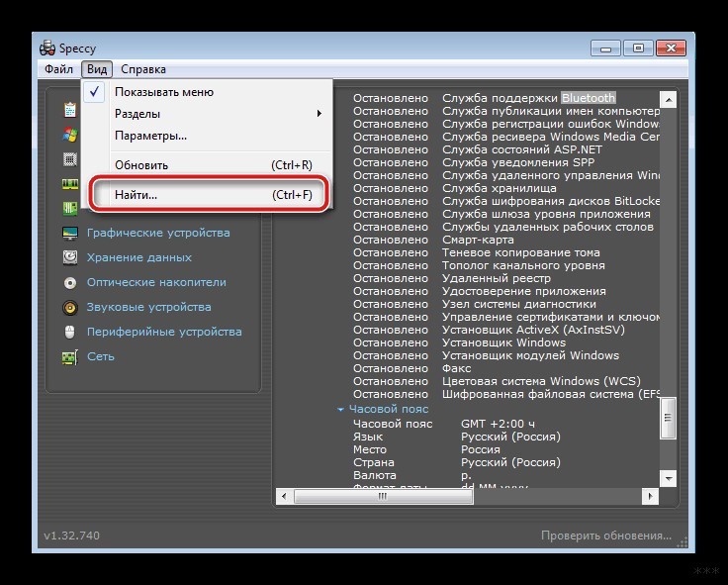The image size is (728, 585).
Task: Click the monitor icon for graphics devices
Action: tap(70, 233)
